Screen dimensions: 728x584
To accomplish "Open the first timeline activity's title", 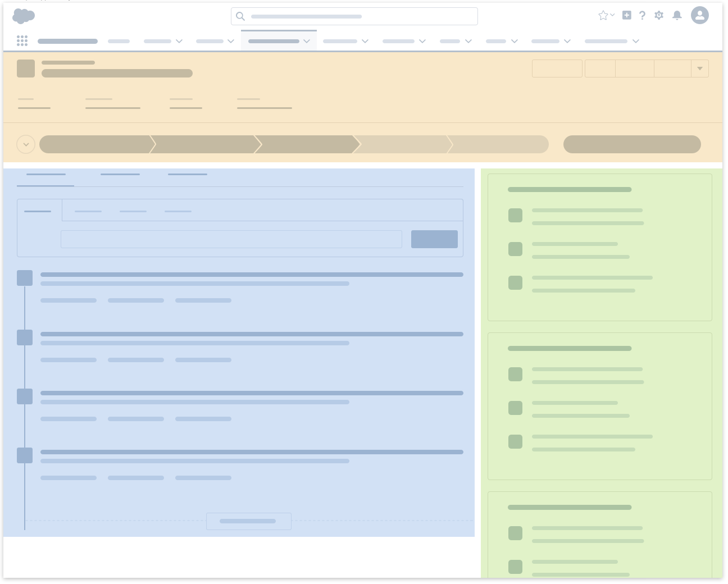I will tap(252, 275).
